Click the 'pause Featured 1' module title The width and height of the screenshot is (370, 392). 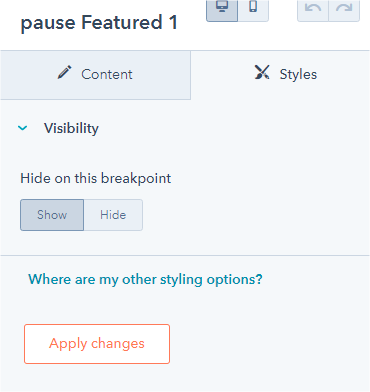99,23
